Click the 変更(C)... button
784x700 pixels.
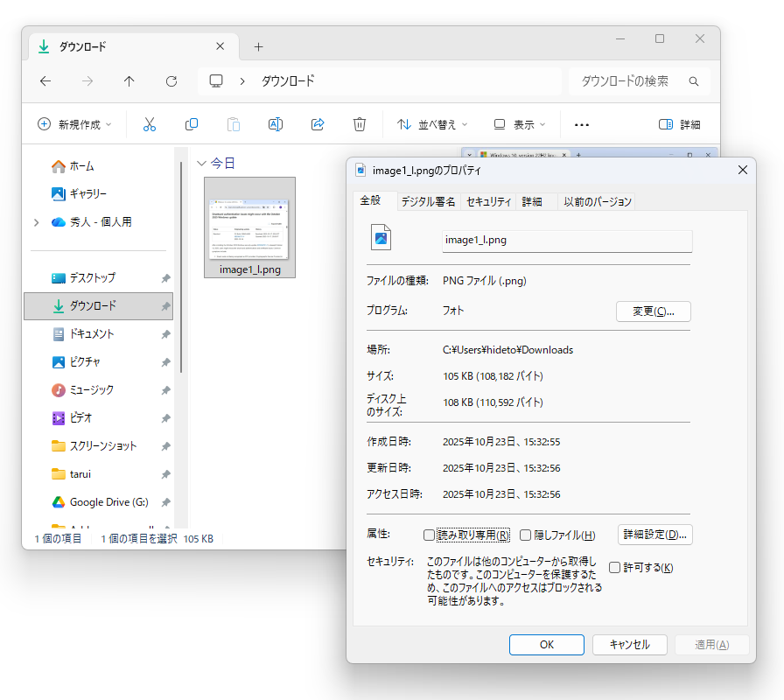coord(653,311)
